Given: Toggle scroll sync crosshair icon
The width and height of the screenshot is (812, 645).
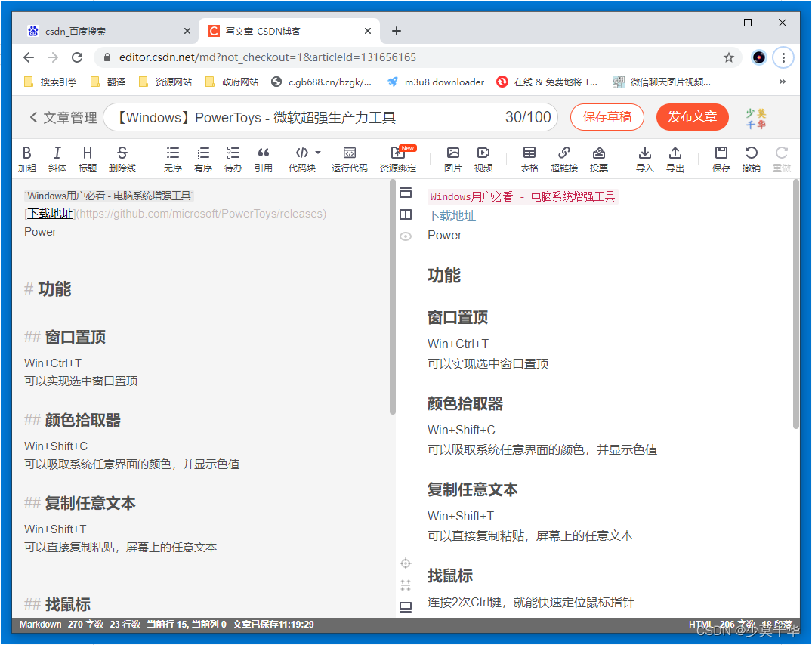Looking at the screenshot, I should click(x=406, y=563).
